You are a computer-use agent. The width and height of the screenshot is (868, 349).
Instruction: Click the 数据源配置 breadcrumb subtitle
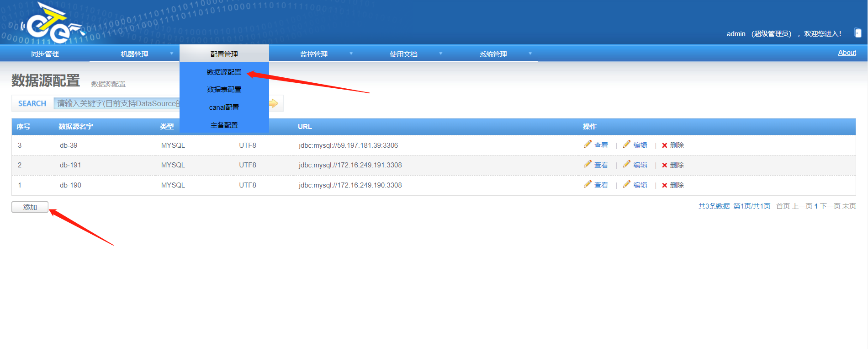coord(108,84)
